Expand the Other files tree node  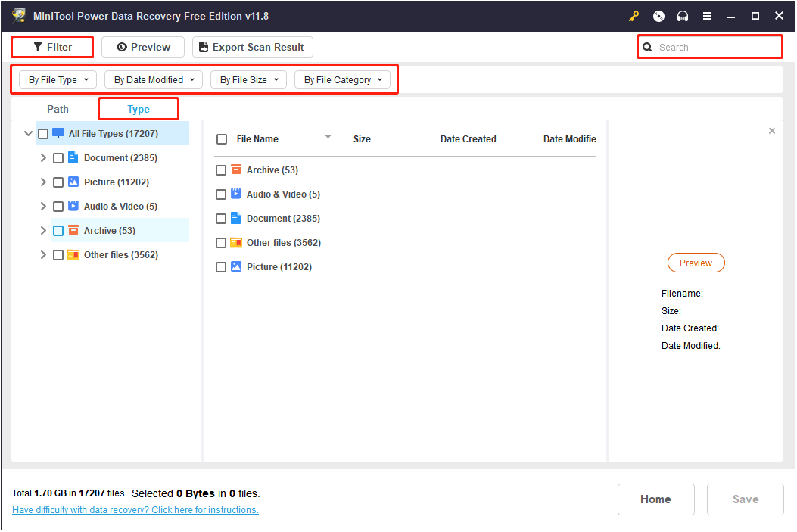(x=43, y=254)
